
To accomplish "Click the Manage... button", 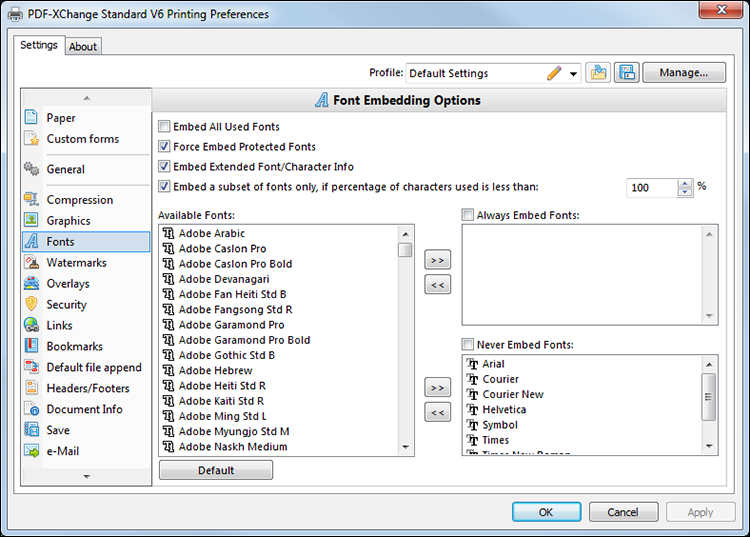I will pyautogui.click(x=684, y=73).
